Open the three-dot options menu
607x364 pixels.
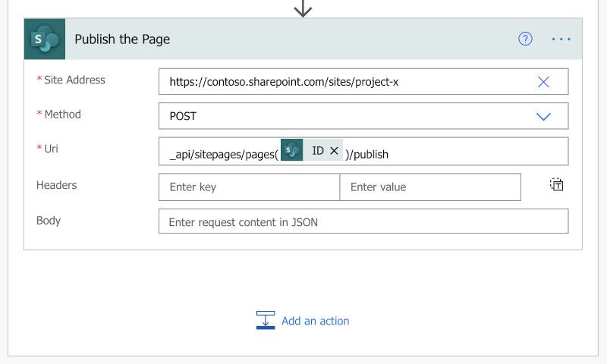pyautogui.click(x=561, y=39)
